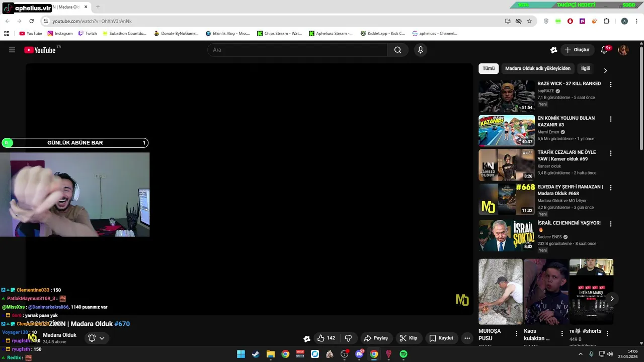Select the İlgili filter chip
Viewport: 644px width, 362px height.
(x=586, y=68)
